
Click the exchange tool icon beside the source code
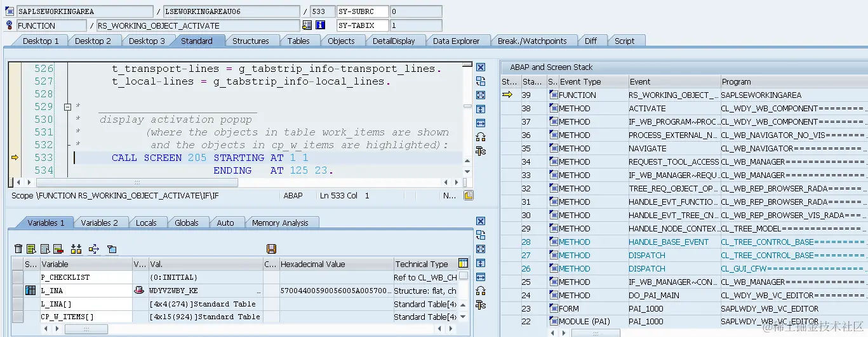(481, 81)
